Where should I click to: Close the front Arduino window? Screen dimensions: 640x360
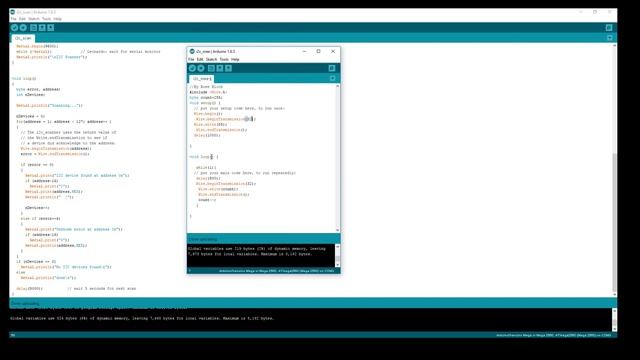click(333, 51)
